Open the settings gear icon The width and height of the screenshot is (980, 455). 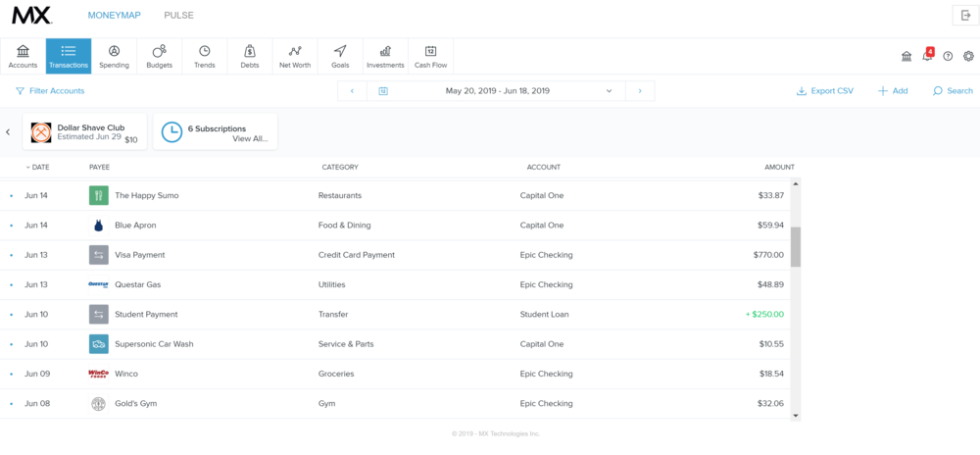click(x=968, y=56)
